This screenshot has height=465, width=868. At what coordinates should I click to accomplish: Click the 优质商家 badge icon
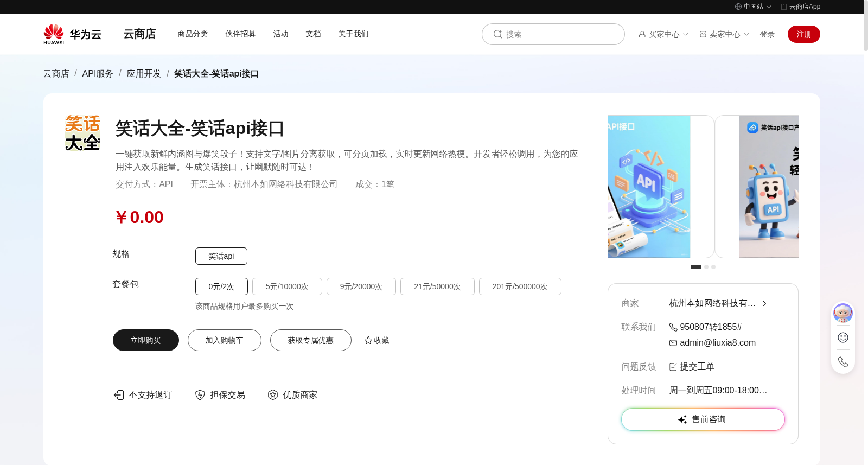pyautogui.click(x=273, y=395)
